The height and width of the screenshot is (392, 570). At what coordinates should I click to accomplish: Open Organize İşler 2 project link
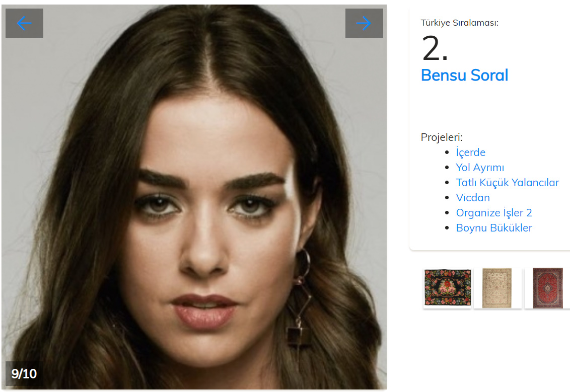tap(493, 212)
